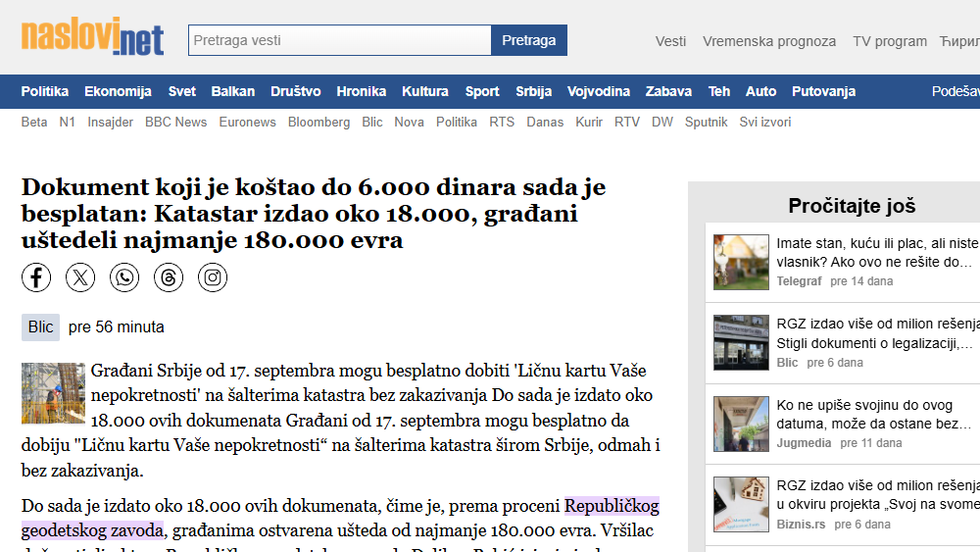Select the Politika category in navigation bar
The width and height of the screenshot is (980, 552).
tap(45, 91)
